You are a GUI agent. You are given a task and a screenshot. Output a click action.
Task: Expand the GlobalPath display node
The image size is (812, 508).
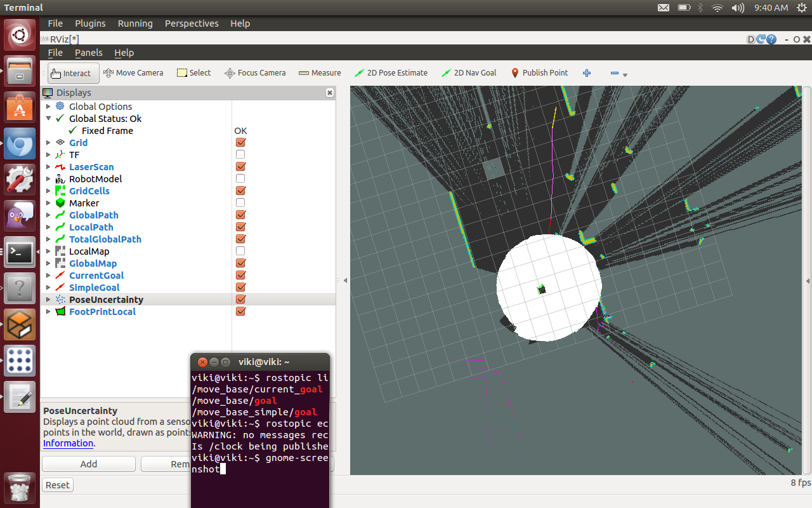pos(48,215)
